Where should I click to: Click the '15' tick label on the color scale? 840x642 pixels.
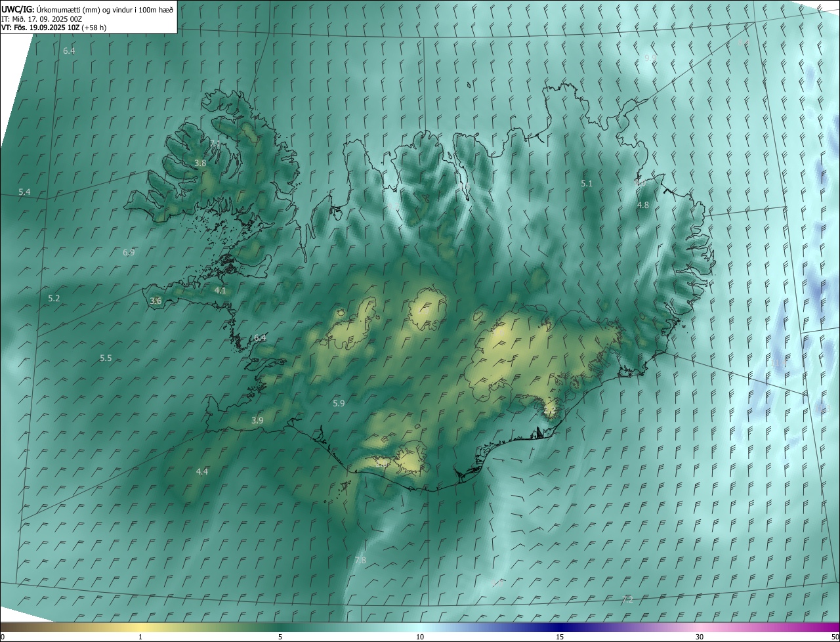pyautogui.click(x=560, y=637)
